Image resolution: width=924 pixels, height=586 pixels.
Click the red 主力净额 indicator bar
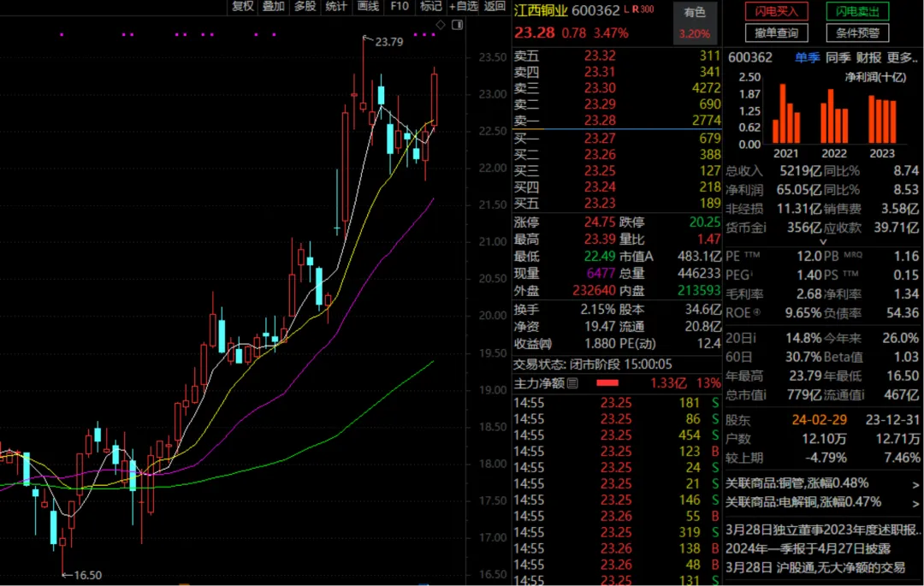point(607,383)
